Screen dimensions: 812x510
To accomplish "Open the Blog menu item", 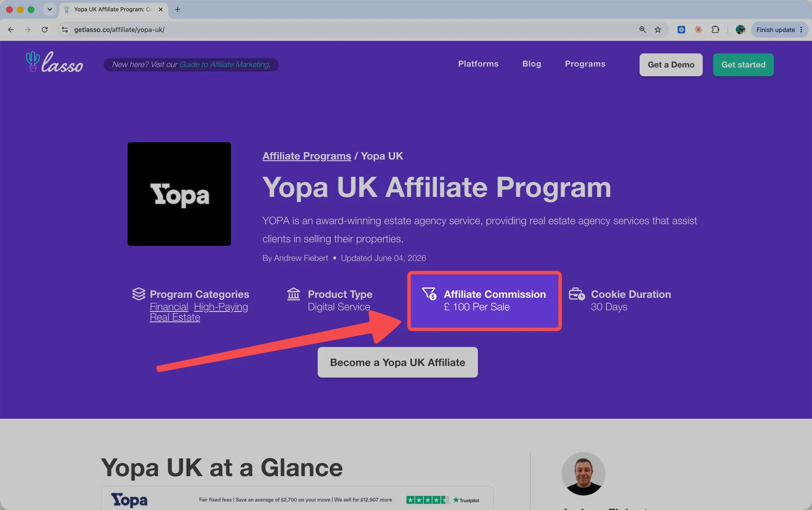I will 531,64.
